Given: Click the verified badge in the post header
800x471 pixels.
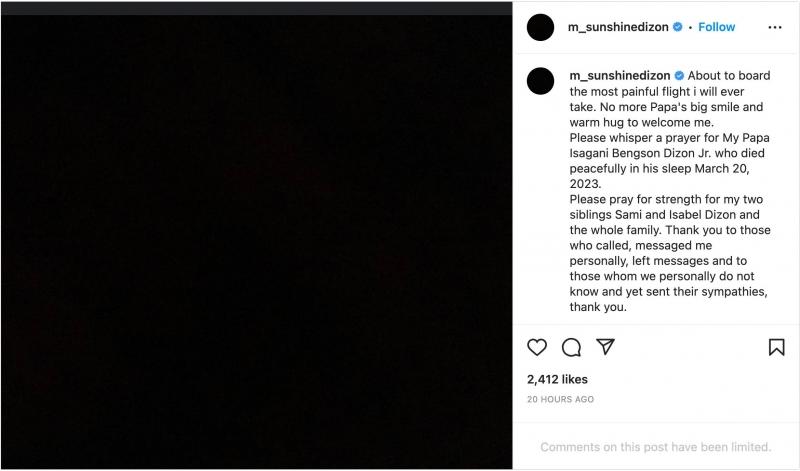Looking at the screenshot, I should 677,27.
